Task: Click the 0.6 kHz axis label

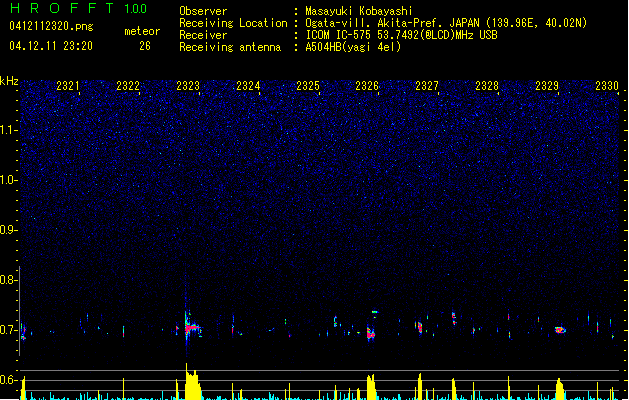Action: tap(8, 380)
